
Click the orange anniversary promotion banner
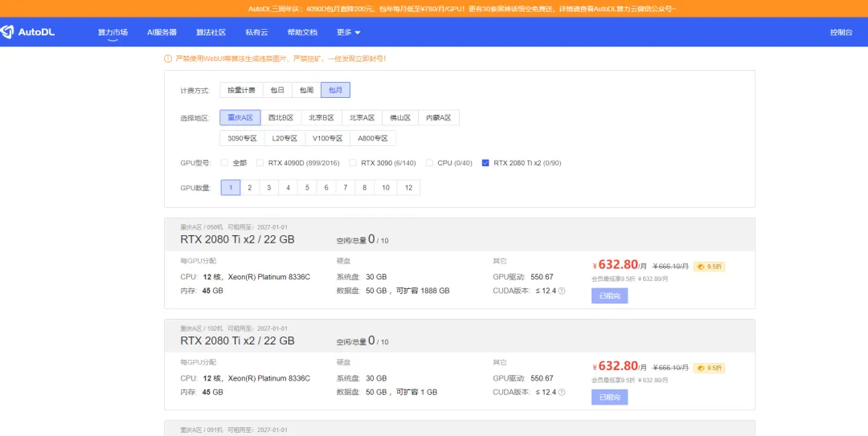[x=434, y=8]
